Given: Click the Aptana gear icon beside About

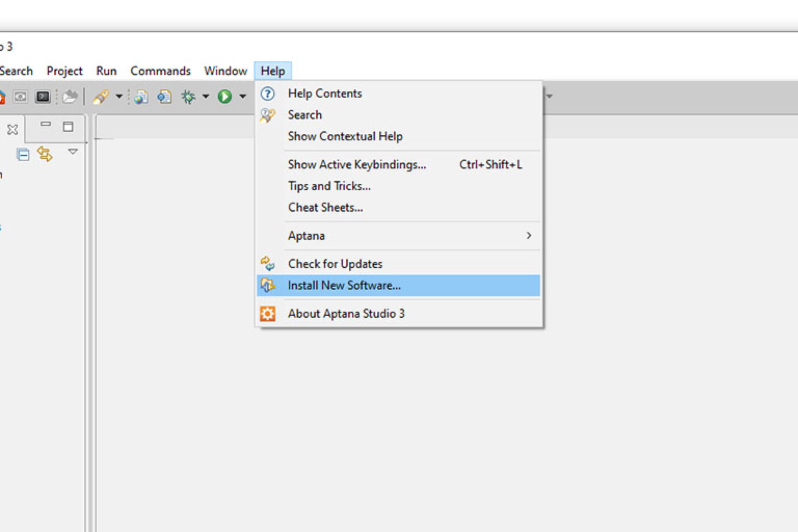Looking at the screenshot, I should coord(268,314).
